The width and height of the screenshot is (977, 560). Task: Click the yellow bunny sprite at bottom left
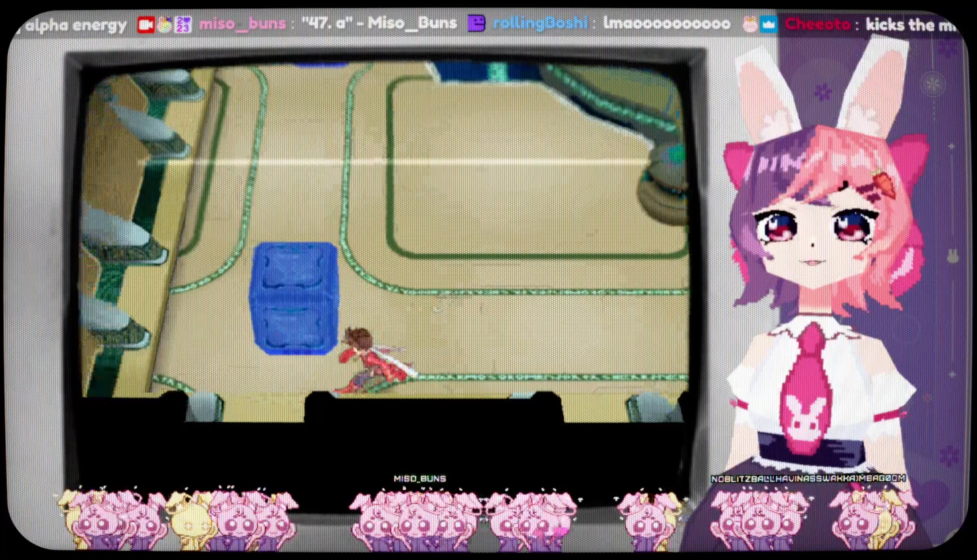(189, 526)
